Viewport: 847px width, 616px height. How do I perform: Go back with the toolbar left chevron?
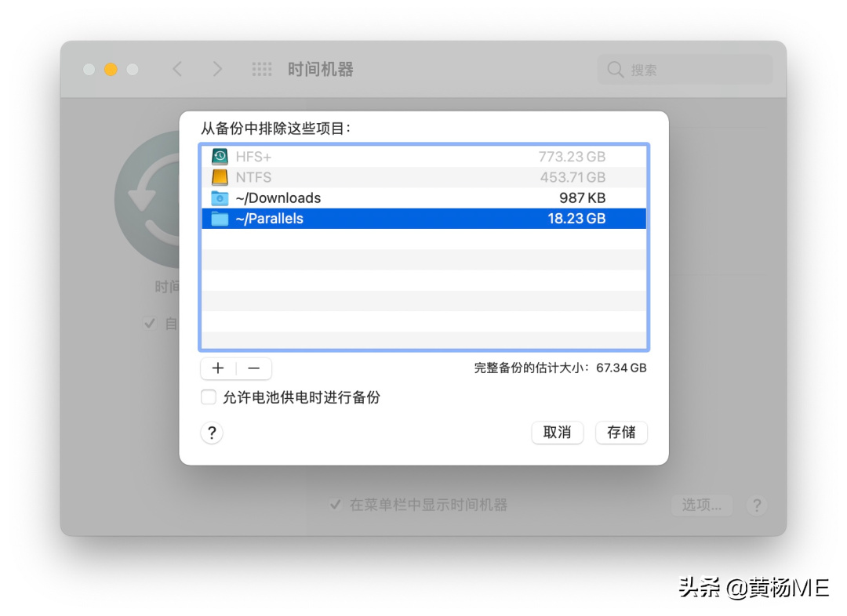click(x=177, y=69)
